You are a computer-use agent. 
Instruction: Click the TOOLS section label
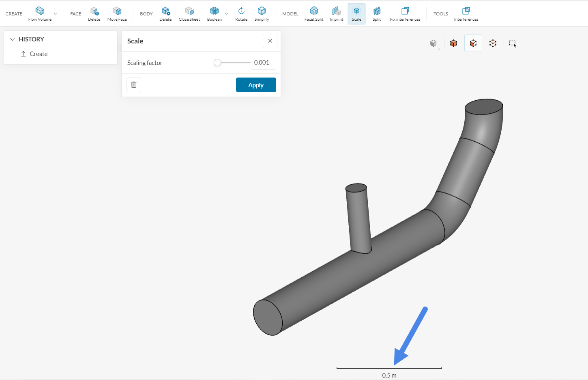pos(441,13)
